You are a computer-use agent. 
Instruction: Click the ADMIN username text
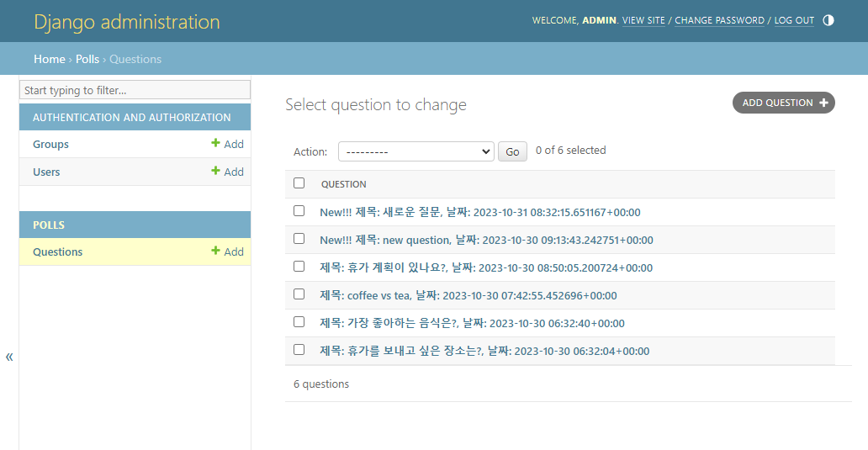coord(599,20)
